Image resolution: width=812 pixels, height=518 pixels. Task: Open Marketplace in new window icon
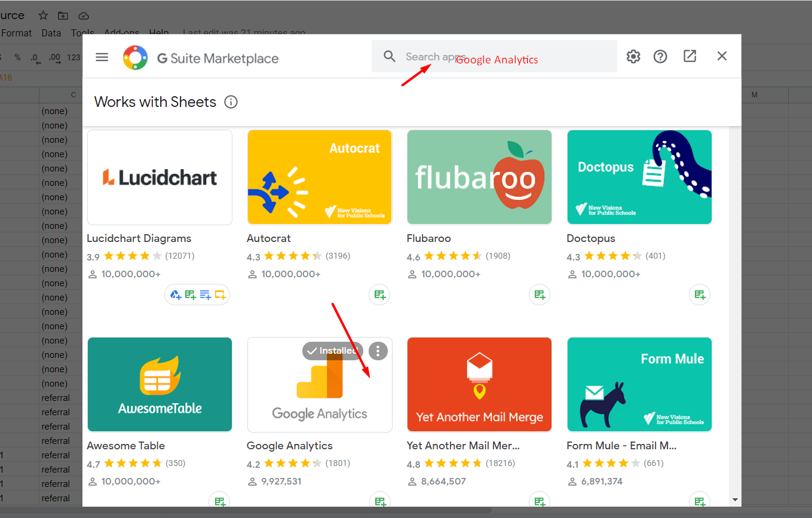point(690,56)
